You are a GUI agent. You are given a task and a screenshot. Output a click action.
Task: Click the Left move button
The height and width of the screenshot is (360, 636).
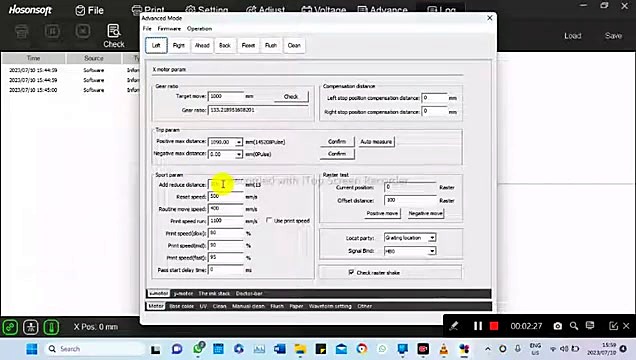click(156, 45)
